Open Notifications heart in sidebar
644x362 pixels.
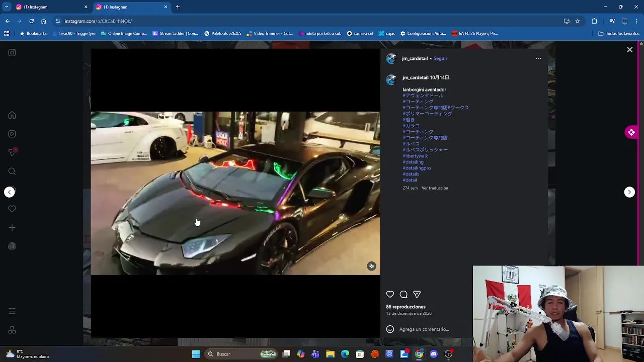coord(12,209)
